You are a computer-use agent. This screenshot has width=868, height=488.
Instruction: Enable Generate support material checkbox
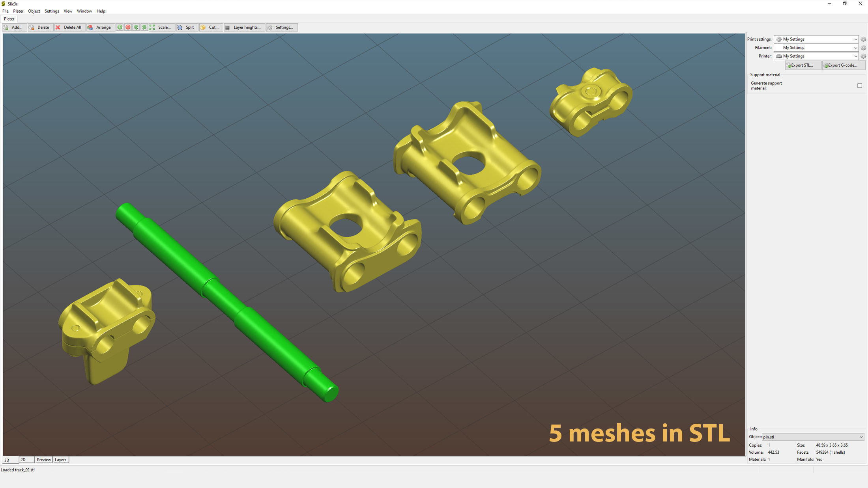860,86
